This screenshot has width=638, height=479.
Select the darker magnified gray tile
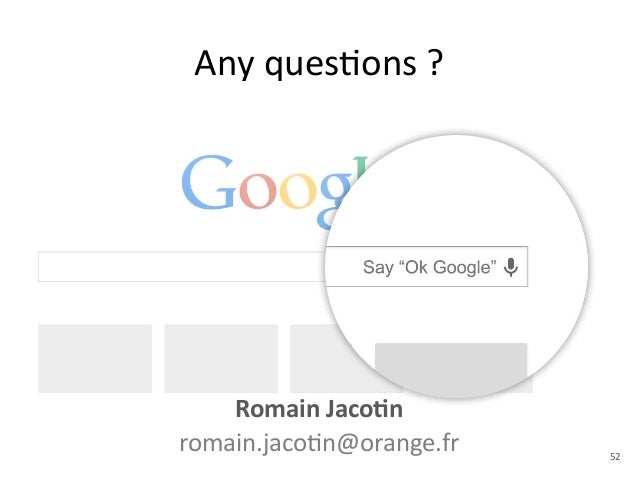click(450, 366)
